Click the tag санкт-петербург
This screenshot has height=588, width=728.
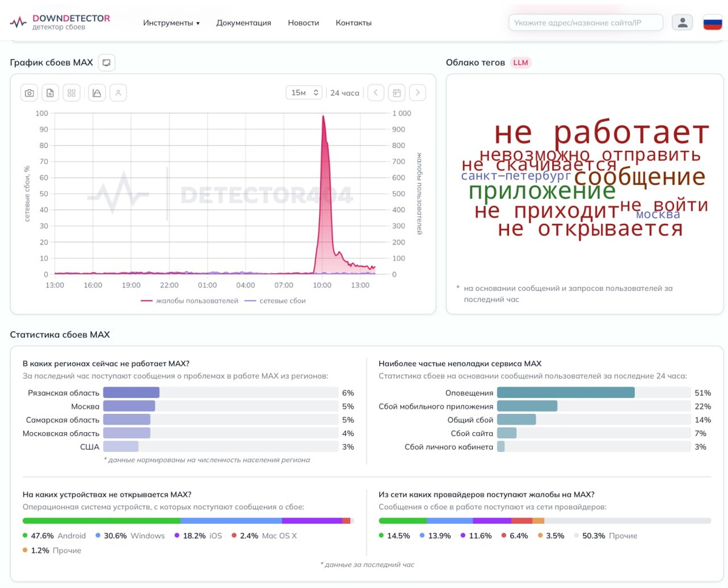516,176
